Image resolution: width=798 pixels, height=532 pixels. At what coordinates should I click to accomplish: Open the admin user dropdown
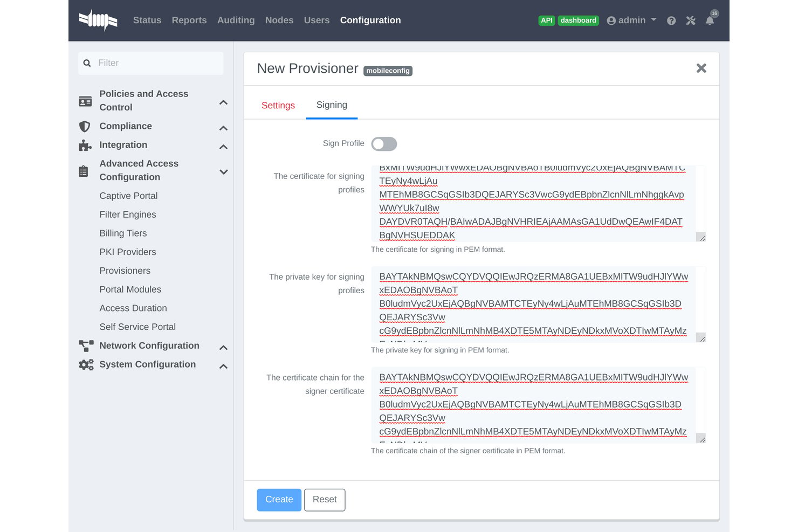(x=631, y=20)
